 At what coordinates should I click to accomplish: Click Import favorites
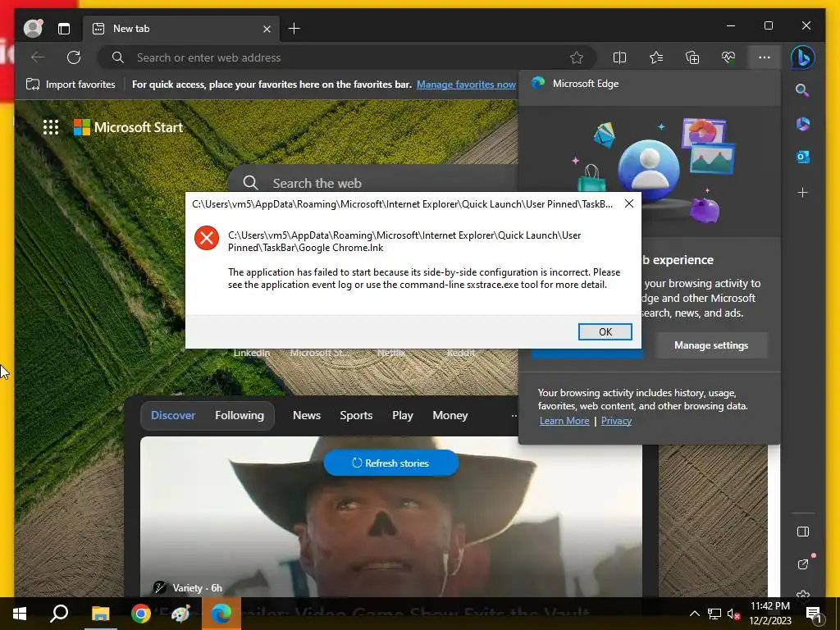coord(71,84)
